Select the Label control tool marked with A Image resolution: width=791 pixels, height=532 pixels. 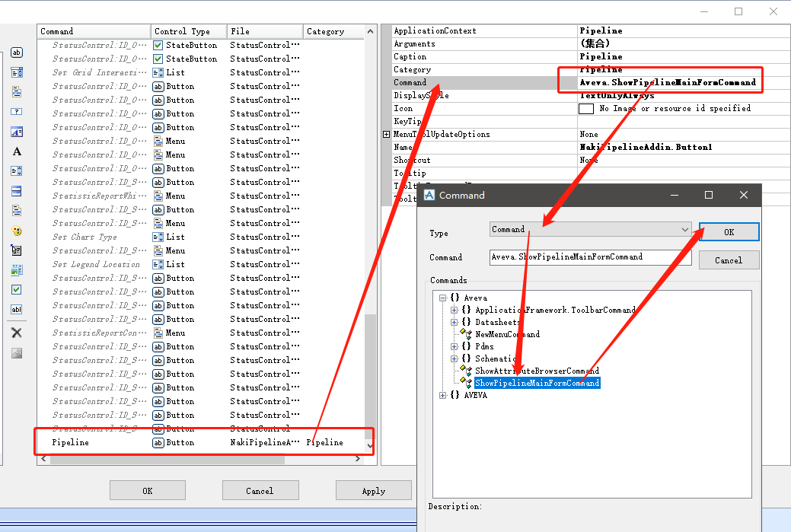point(17,151)
